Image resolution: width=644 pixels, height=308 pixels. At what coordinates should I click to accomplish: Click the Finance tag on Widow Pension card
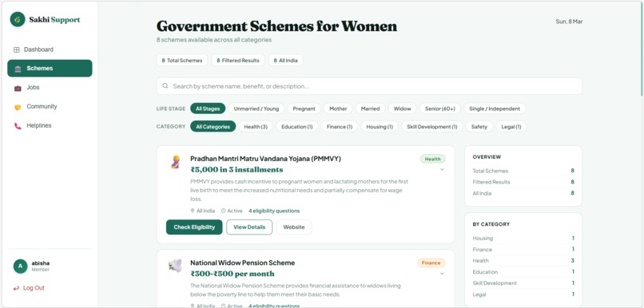(x=431, y=263)
